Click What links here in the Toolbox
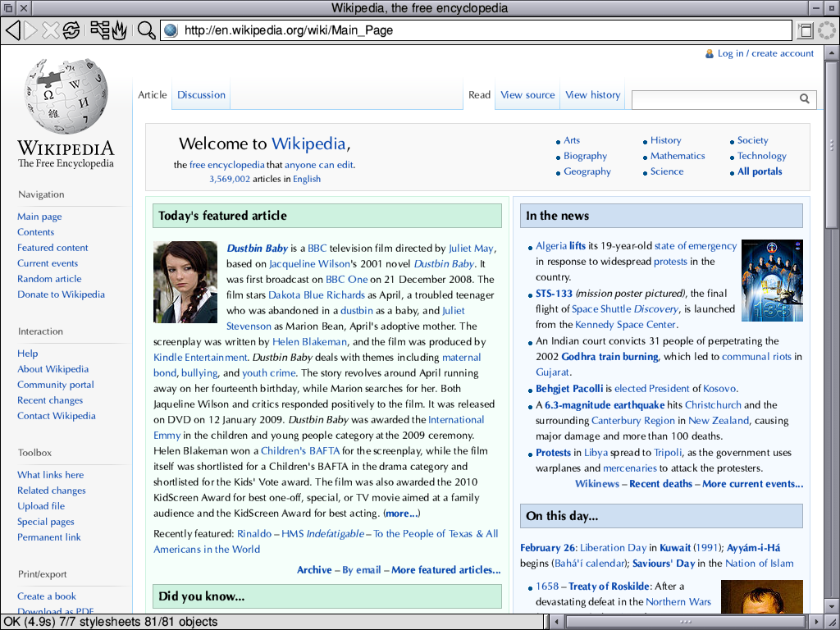The height and width of the screenshot is (630, 840). [x=50, y=475]
